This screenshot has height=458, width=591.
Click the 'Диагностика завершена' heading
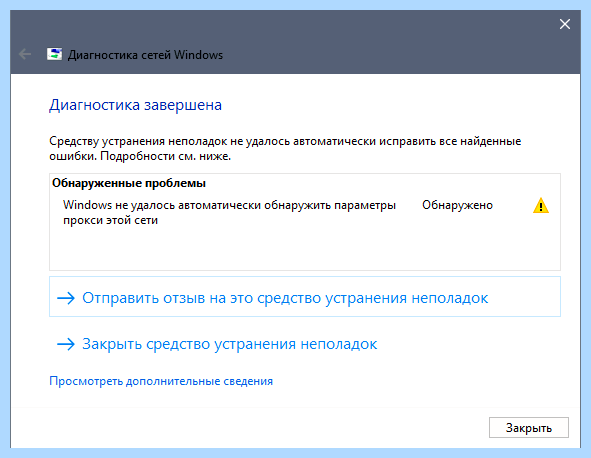135,105
